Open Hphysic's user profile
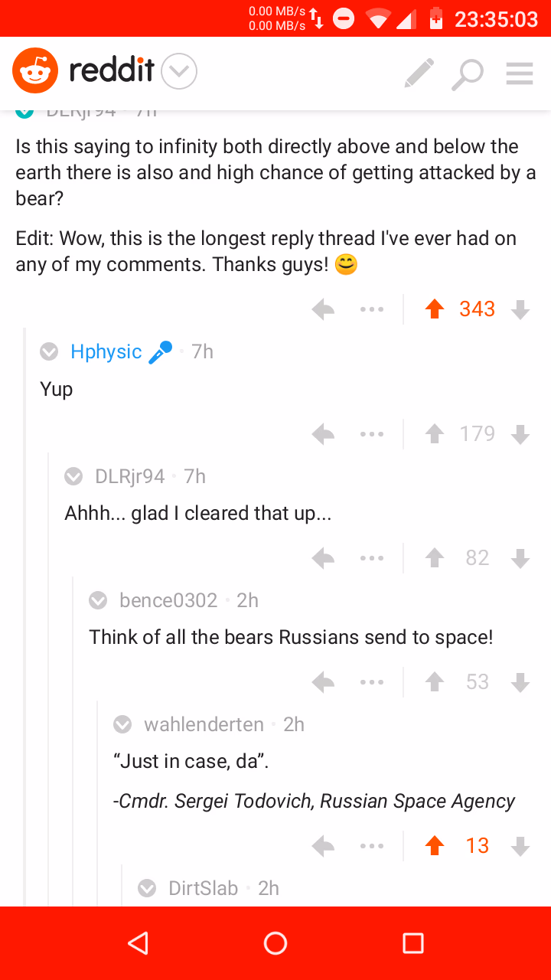This screenshot has width=551, height=980. (x=106, y=351)
